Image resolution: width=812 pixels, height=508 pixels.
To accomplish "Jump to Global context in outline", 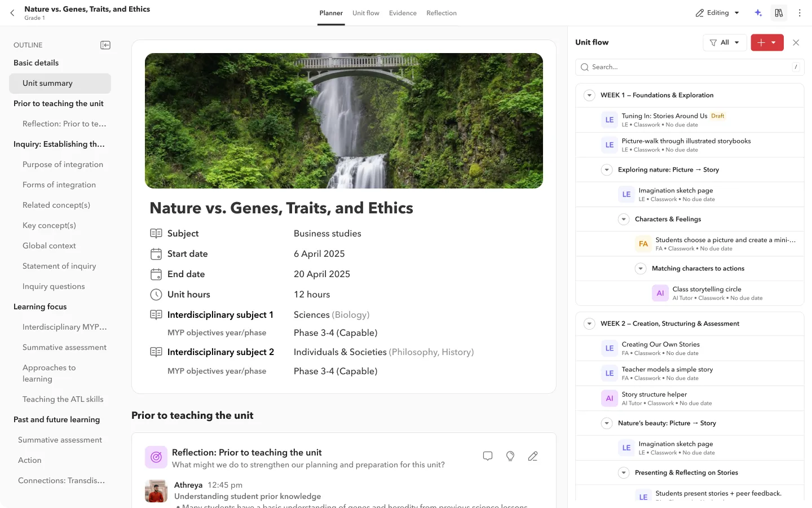I will [x=49, y=246].
